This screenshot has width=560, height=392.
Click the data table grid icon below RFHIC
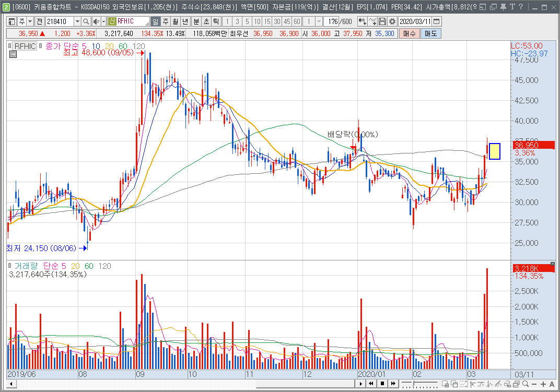click(x=13, y=54)
